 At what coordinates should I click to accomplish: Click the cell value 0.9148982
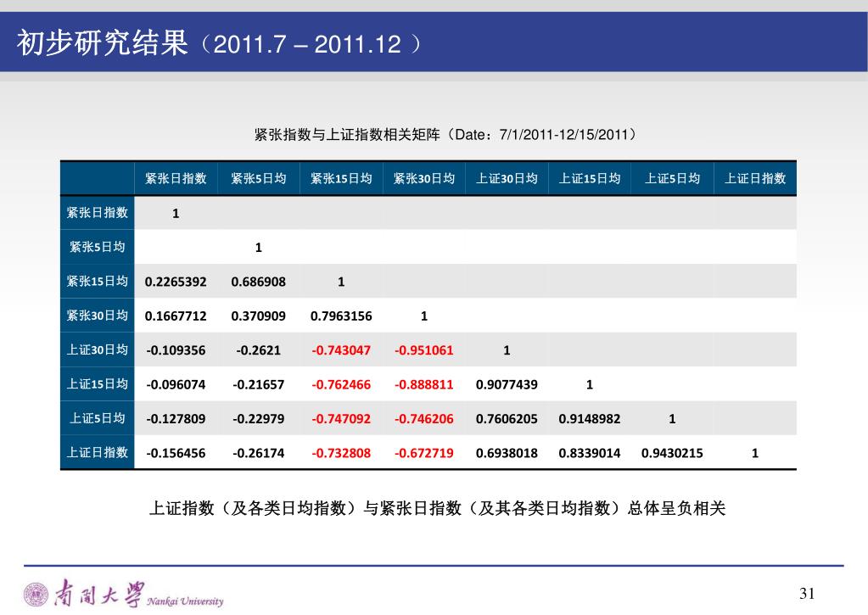590,419
